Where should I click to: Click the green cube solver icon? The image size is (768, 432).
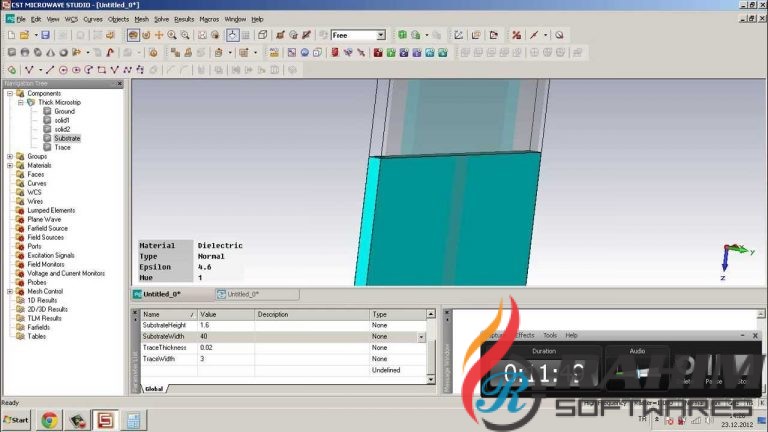click(x=402, y=35)
